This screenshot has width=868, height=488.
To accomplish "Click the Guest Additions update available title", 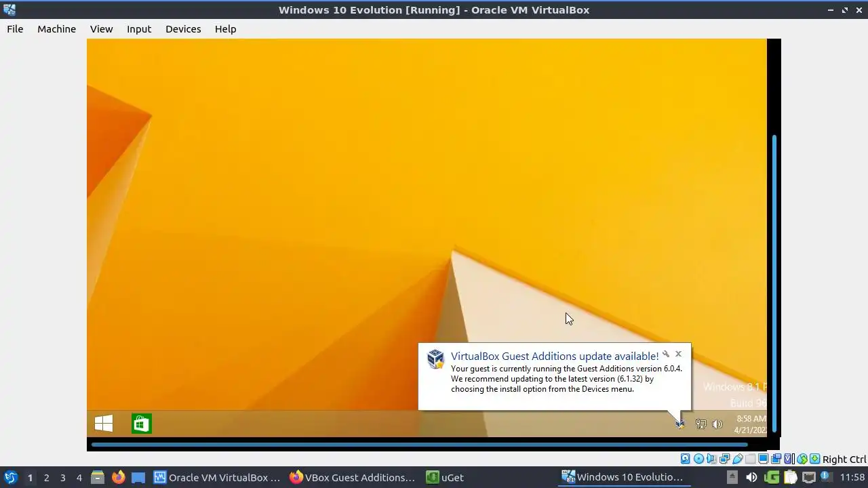I will pyautogui.click(x=555, y=357).
